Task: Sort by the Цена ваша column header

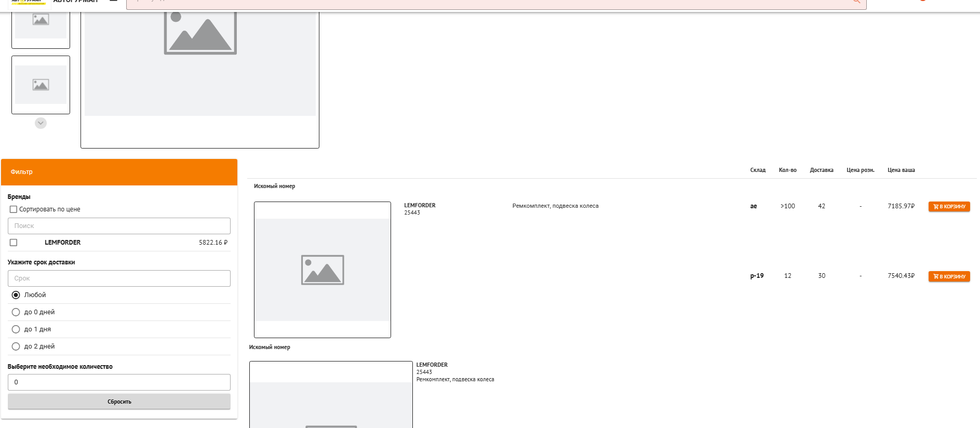Action: point(901,170)
